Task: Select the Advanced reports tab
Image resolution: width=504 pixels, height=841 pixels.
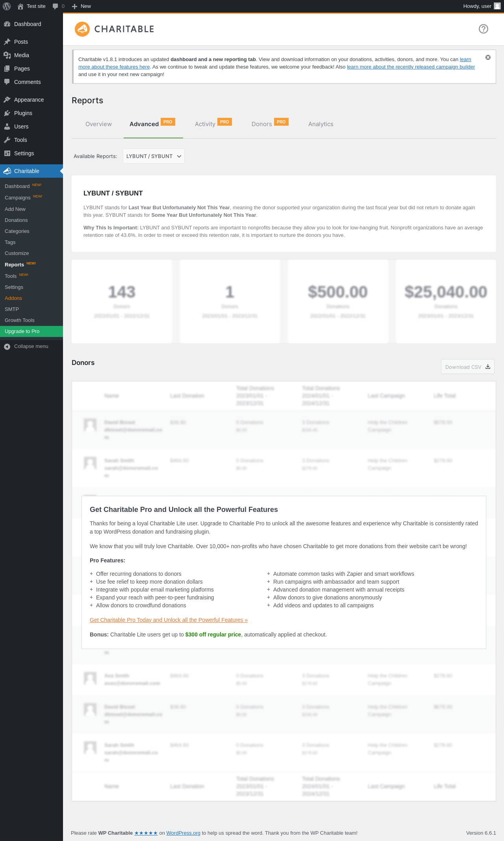Action: (153, 124)
